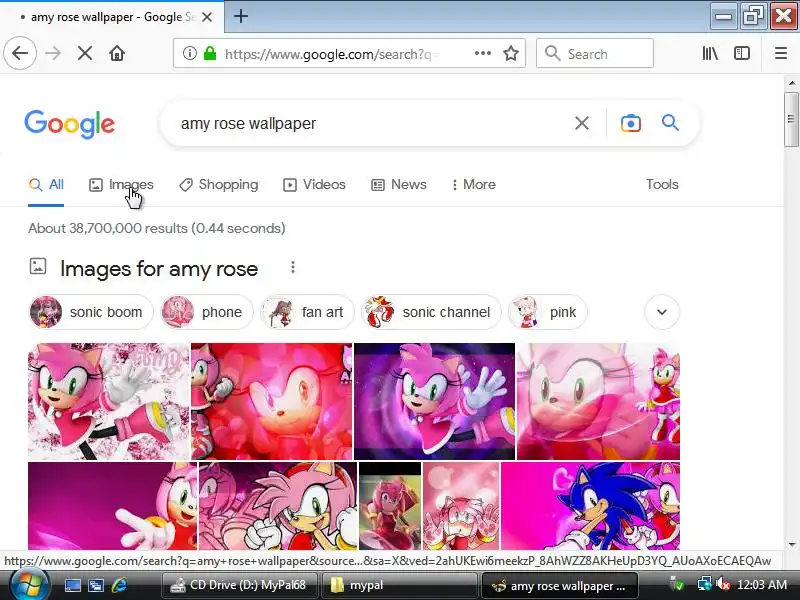This screenshot has height=600, width=800.
Task: Switch to mypal folder taskbar window
Action: [x=399, y=585]
